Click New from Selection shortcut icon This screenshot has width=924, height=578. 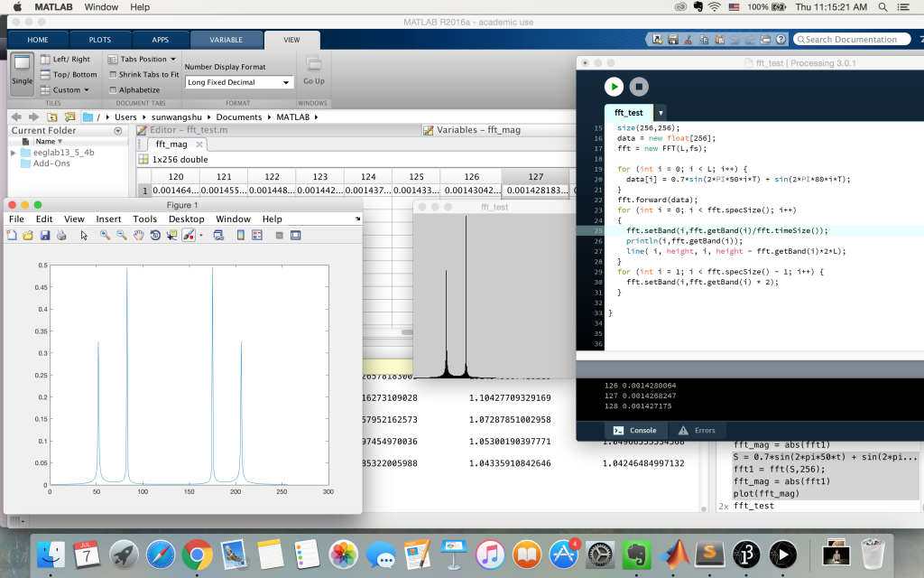pos(657,40)
